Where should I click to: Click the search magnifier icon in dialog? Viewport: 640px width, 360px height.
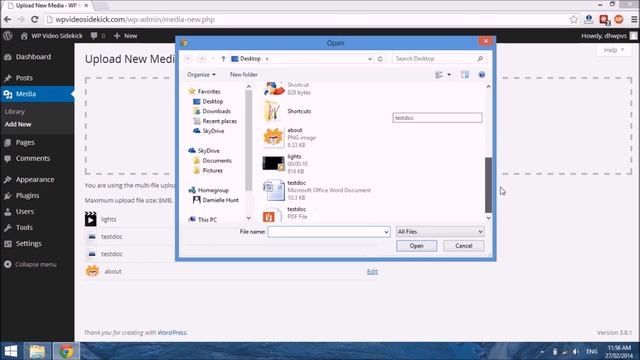(x=480, y=59)
